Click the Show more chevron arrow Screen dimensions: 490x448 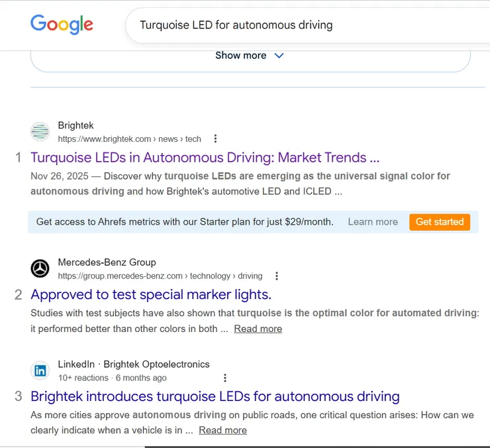click(279, 56)
